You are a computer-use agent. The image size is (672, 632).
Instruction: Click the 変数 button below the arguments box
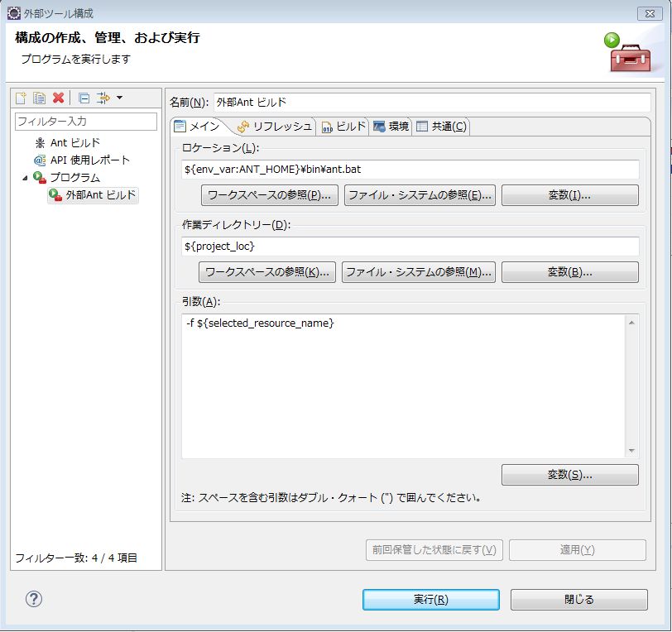(x=569, y=474)
